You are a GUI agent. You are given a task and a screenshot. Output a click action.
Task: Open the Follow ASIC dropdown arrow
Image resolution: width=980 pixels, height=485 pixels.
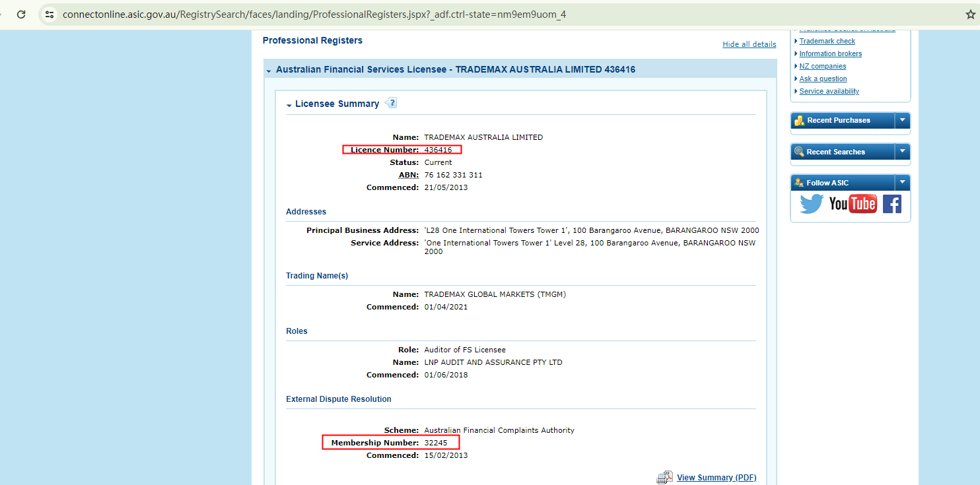(902, 183)
